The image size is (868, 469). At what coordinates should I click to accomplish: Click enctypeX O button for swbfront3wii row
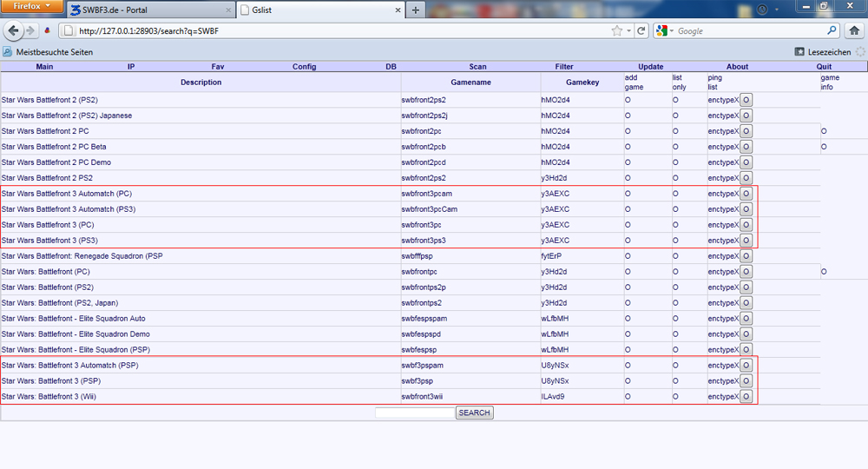point(746,396)
